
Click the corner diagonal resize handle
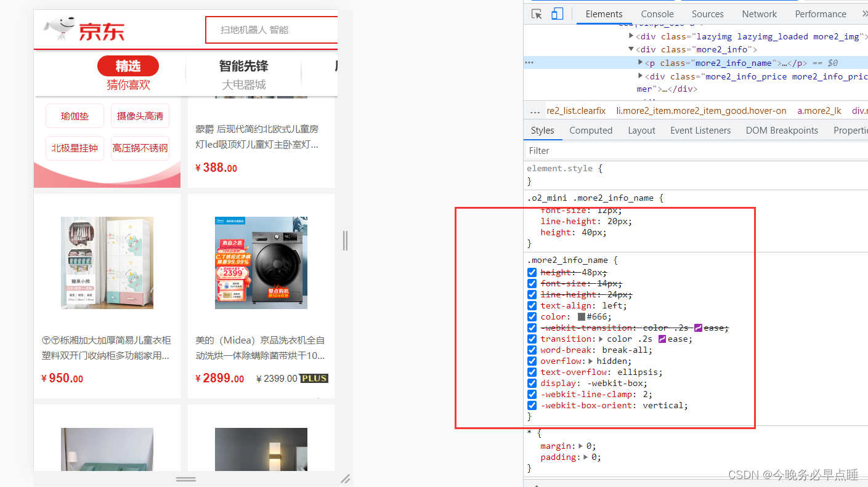(x=346, y=478)
